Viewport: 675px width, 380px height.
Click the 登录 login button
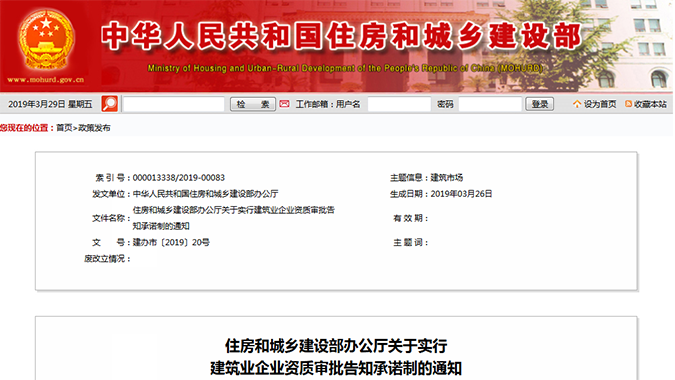(x=539, y=104)
